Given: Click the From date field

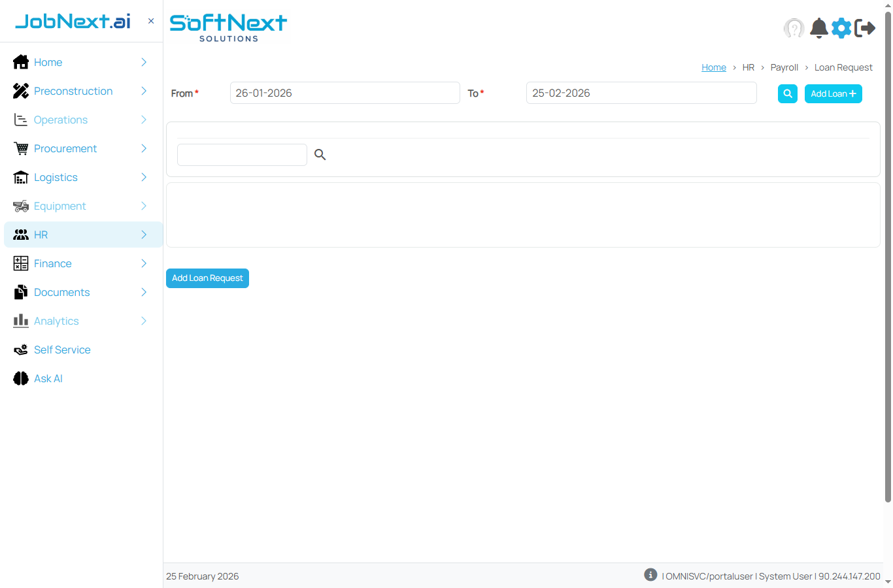Looking at the screenshot, I should (x=345, y=93).
